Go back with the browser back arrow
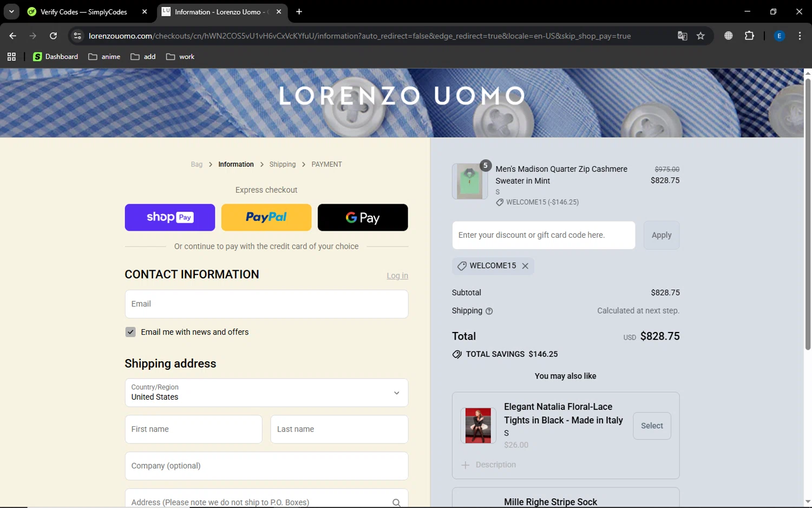This screenshot has width=812, height=508. 12,36
